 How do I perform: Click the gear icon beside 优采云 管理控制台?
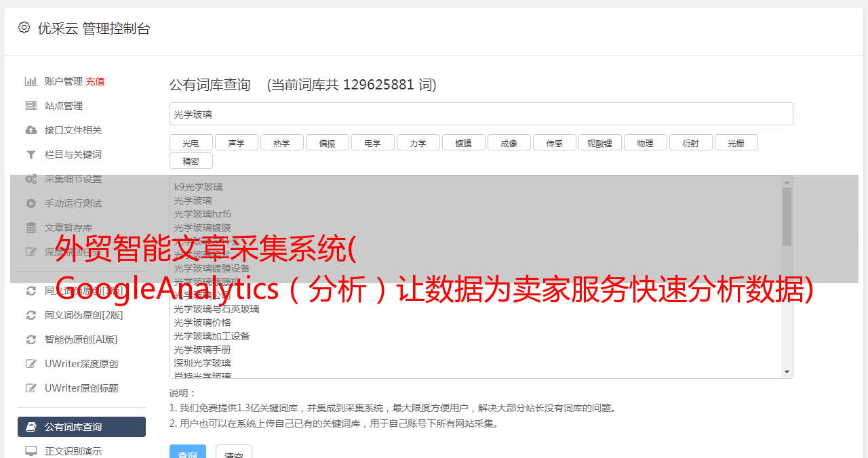tap(24, 28)
